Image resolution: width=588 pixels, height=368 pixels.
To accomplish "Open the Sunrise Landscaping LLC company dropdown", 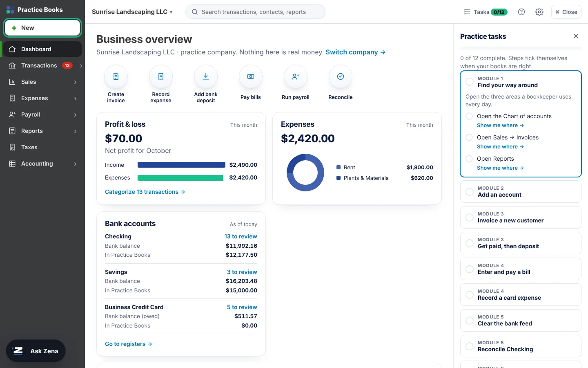I will (x=132, y=12).
